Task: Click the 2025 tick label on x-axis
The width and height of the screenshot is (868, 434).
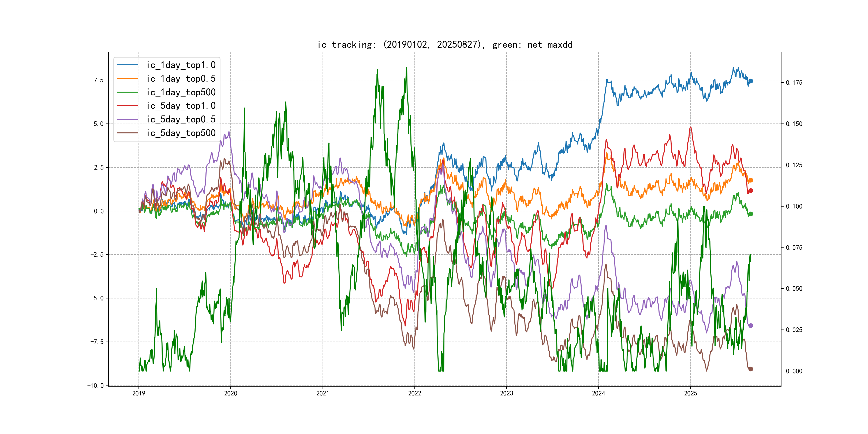Action: pyautogui.click(x=690, y=393)
